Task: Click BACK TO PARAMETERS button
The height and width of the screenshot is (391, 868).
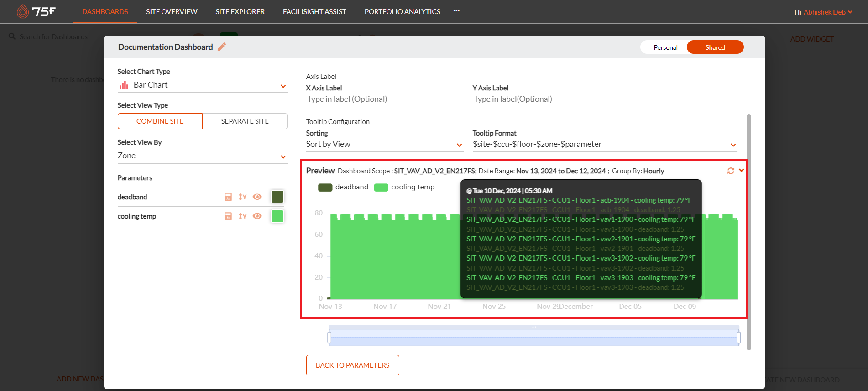Action: coord(353,365)
